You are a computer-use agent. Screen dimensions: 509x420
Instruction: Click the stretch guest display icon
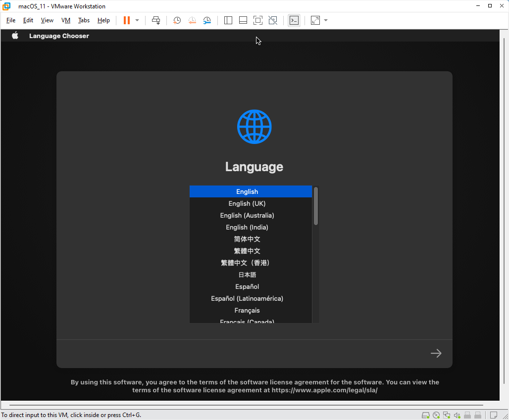(x=315, y=20)
